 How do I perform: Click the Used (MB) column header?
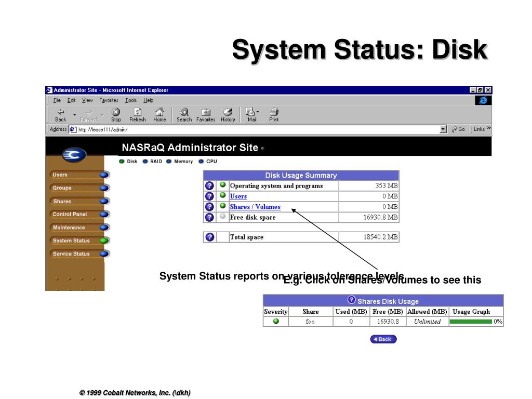click(x=351, y=312)
